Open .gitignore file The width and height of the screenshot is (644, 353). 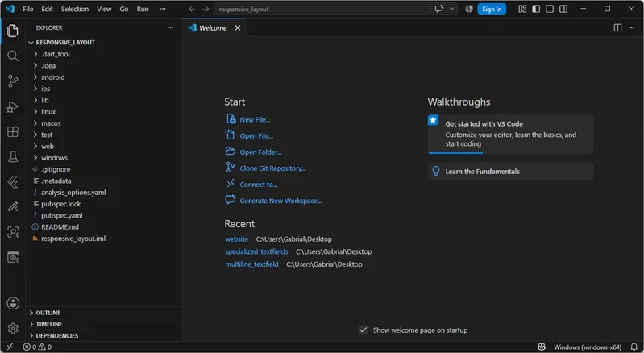coord(103,169)
